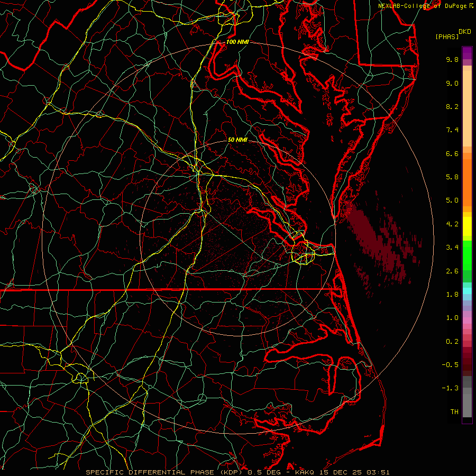Click the "100 NMI" range ring label
Screen dimensions: 476x476
(237, 42)
